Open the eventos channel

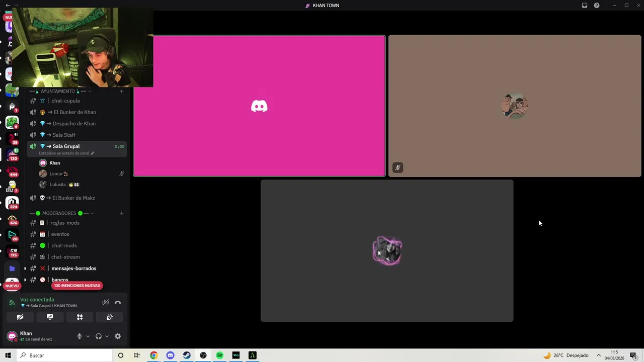(76, 234)
